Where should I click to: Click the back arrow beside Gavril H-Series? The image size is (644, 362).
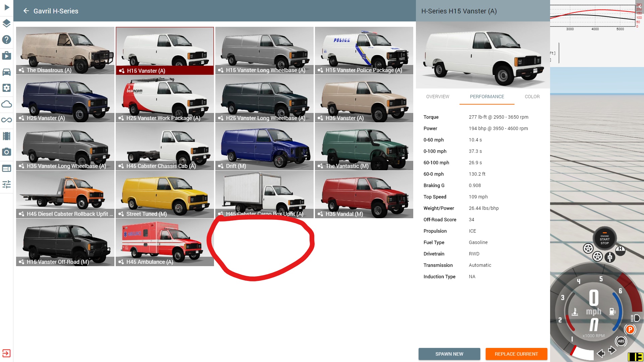[x=26, y=11]
